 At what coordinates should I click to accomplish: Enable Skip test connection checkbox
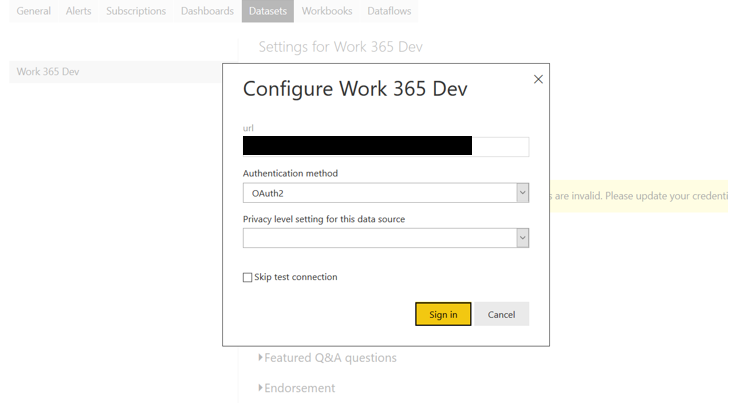[247, 277]
